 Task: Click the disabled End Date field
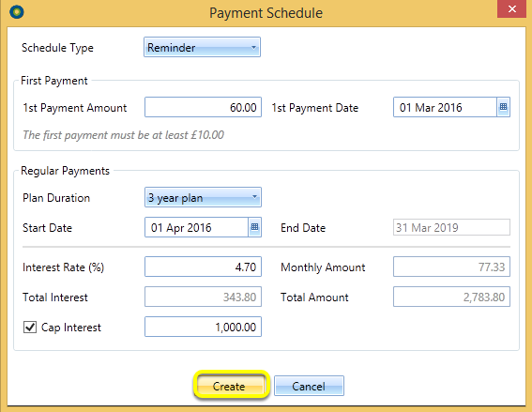tap(451, 227)
